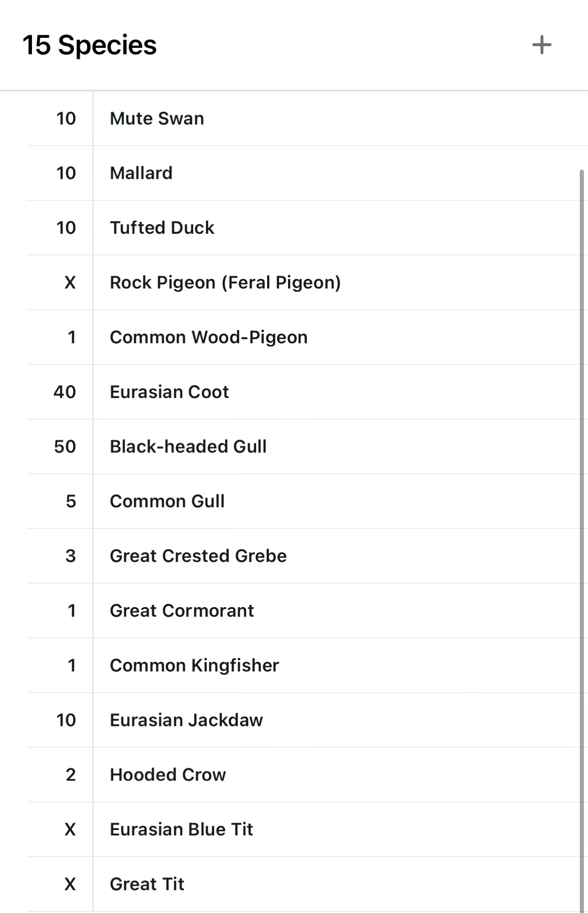Select Common Wood-Pigeon in the list

point(209,337)
